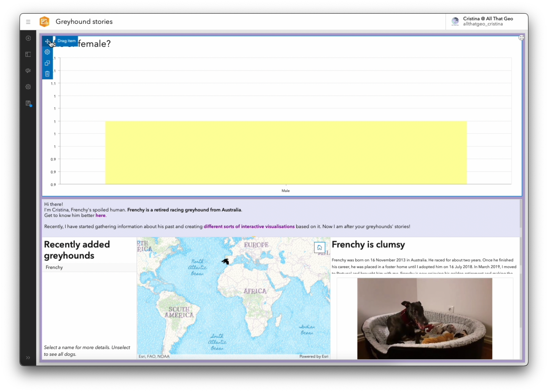Select Frenchy in Recently added greyhounds list
The image size is (548, 392).
[89, 267]
